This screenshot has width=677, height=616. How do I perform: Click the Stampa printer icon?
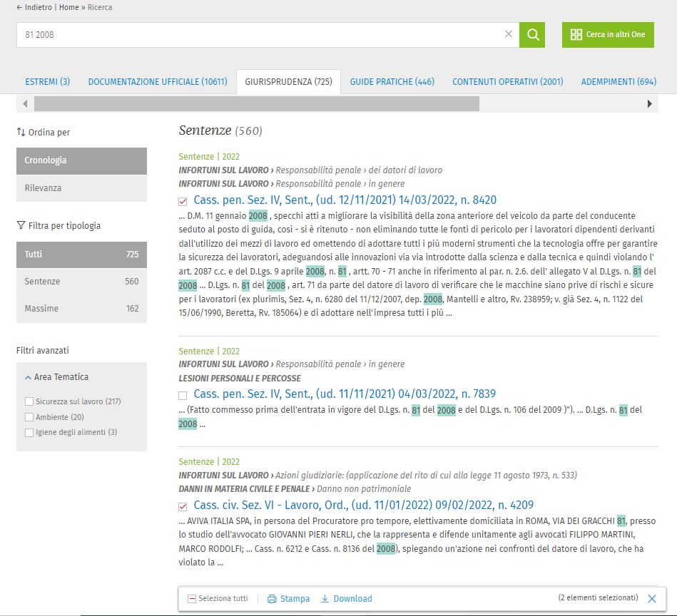pyautogui.click(x=272, y=599)
